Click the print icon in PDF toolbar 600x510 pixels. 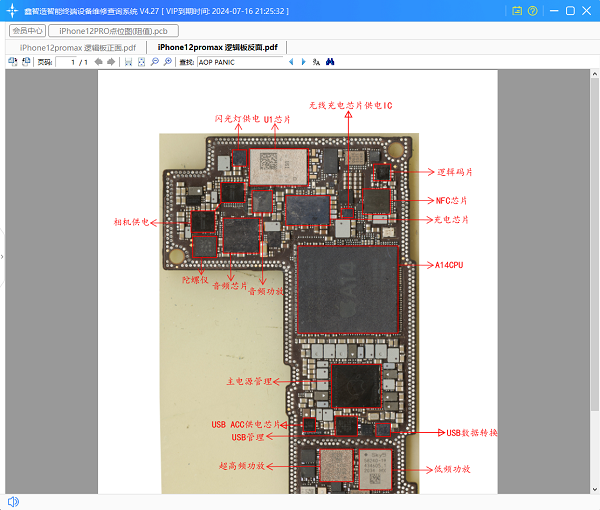point(12,62)
